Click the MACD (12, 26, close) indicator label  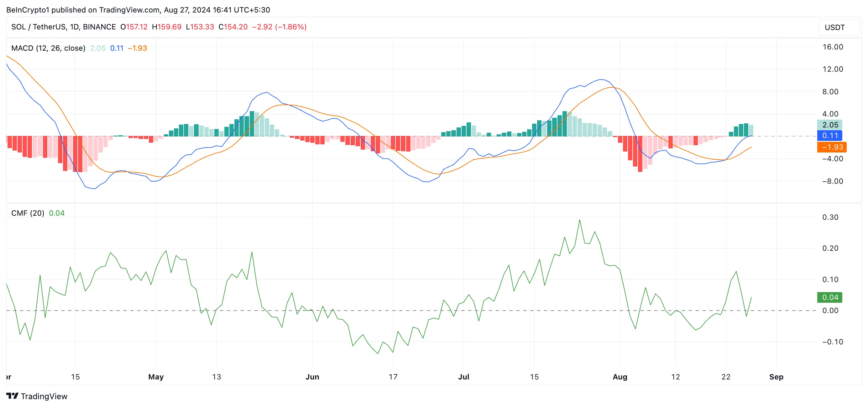(x=48, y=48)
